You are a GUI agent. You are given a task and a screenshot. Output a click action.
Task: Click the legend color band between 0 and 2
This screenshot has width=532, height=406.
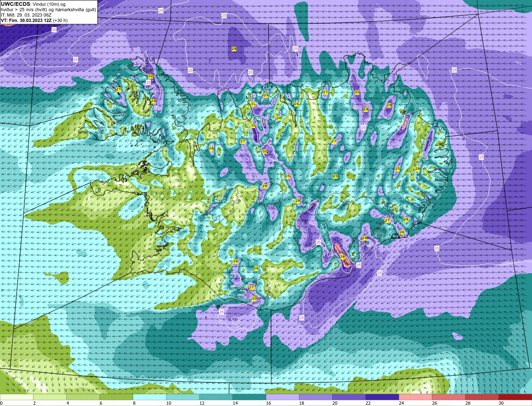(x=17, y=397)
